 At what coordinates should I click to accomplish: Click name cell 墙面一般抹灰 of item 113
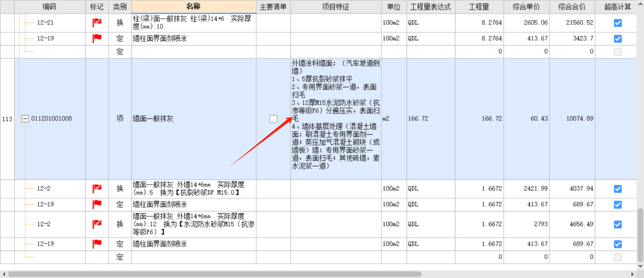click(194, 119)
